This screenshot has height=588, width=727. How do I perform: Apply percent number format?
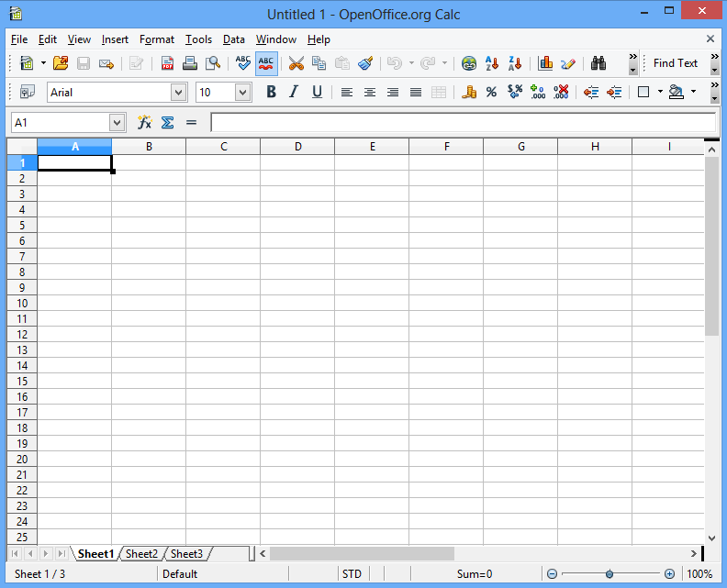491,92
